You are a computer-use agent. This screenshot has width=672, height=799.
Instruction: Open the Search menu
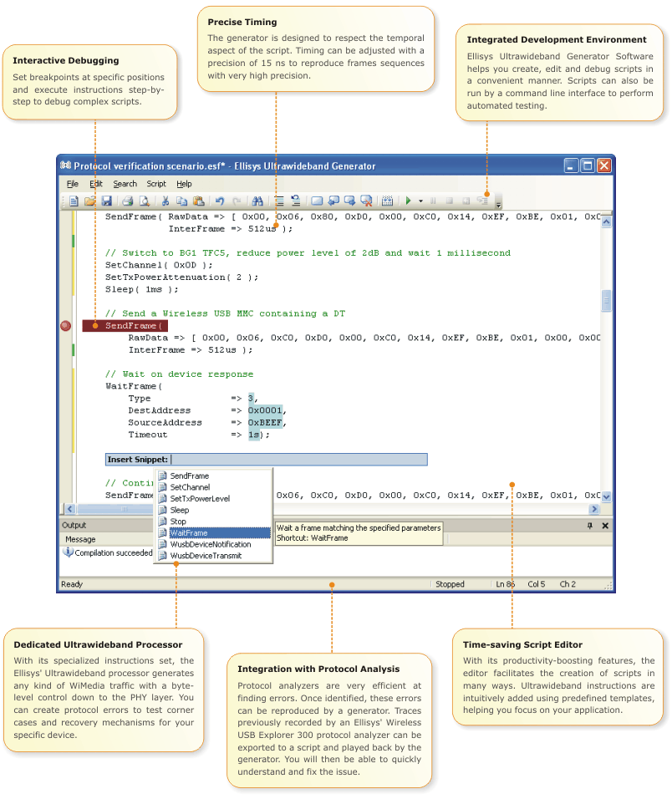coord(125,184)
